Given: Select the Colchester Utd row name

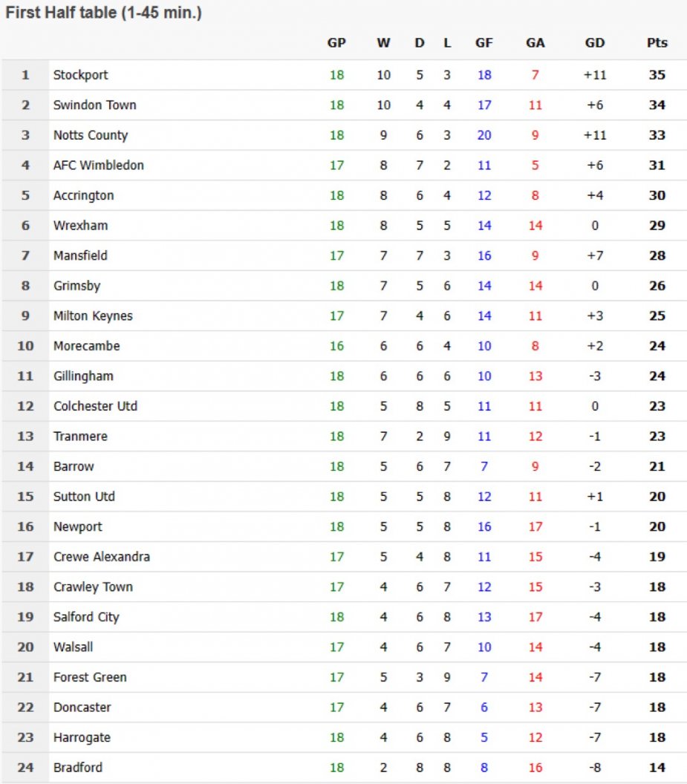Looking at the screenshot, I should (x=95, y=406).
